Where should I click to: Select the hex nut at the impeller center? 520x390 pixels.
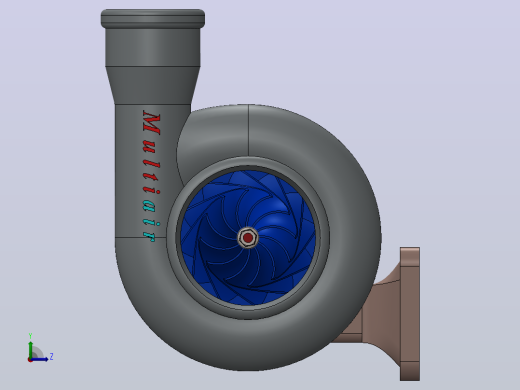(x=248, y=238)
